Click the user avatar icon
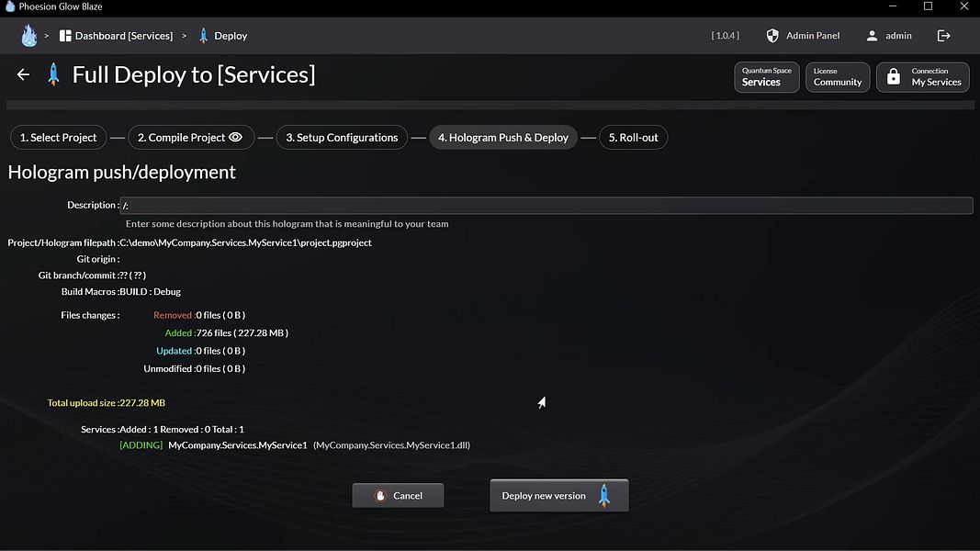Viewport: 980px width, 551px height. (x=872, y=36)
